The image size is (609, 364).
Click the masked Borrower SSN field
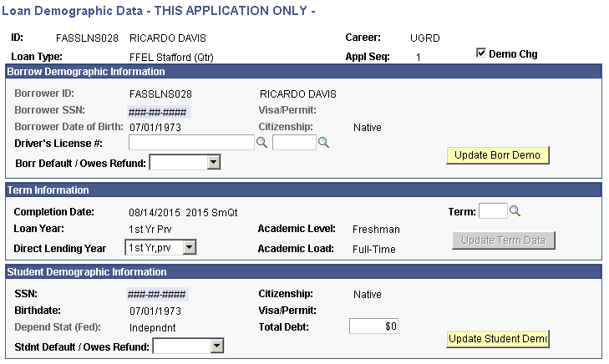[159, 111]
